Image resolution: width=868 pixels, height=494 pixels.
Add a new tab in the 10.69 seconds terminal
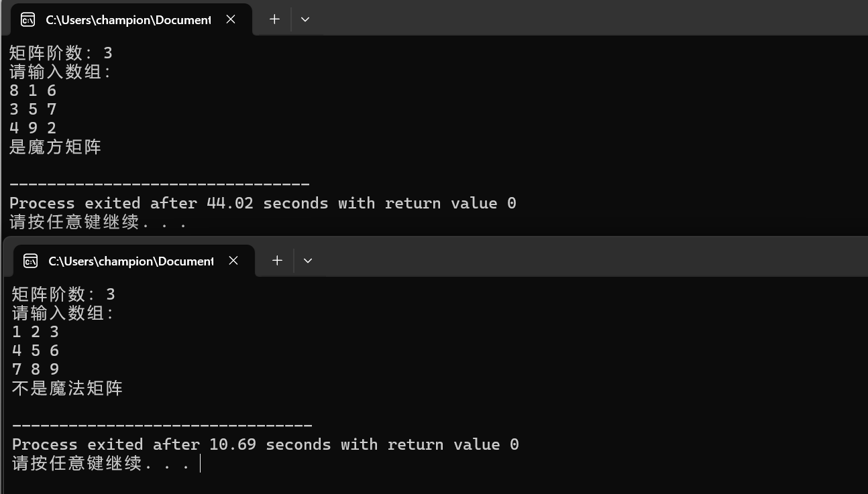pyautogui.click(x=277, y=261)
